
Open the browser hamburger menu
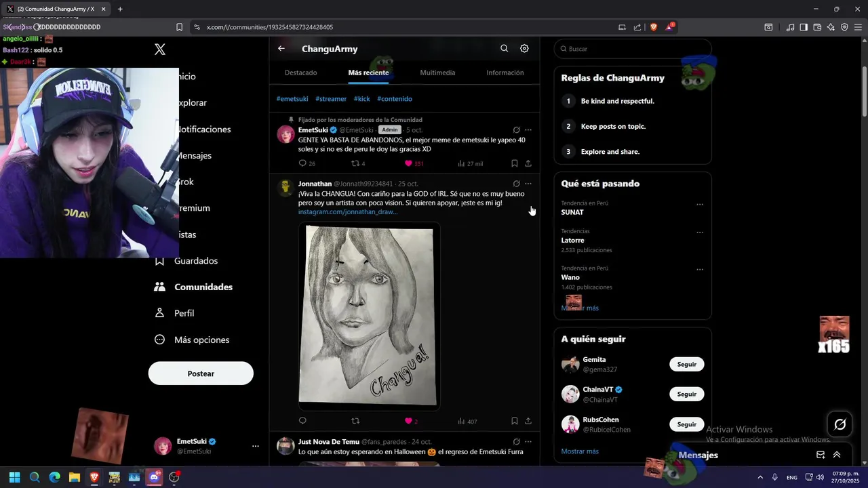click(x=859, y=27)
